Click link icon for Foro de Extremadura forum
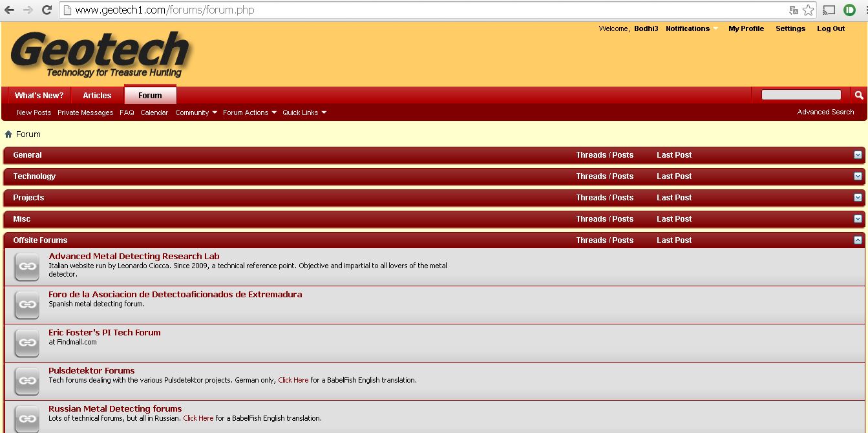The height and width of the screenshot is (433, 868). 27,304
